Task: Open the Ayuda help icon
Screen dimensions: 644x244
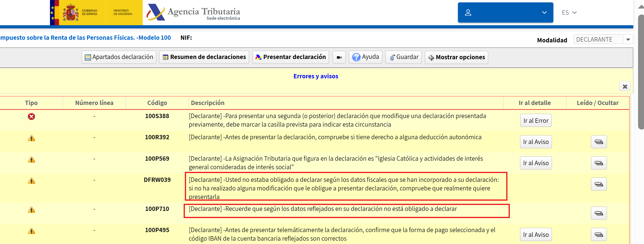Action: pyautogui.click(x=356, y=57)
